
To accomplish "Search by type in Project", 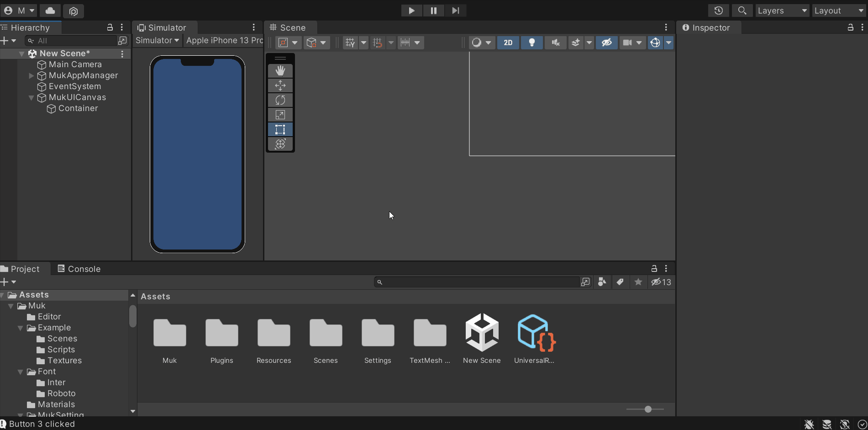I will click(602, 282).
